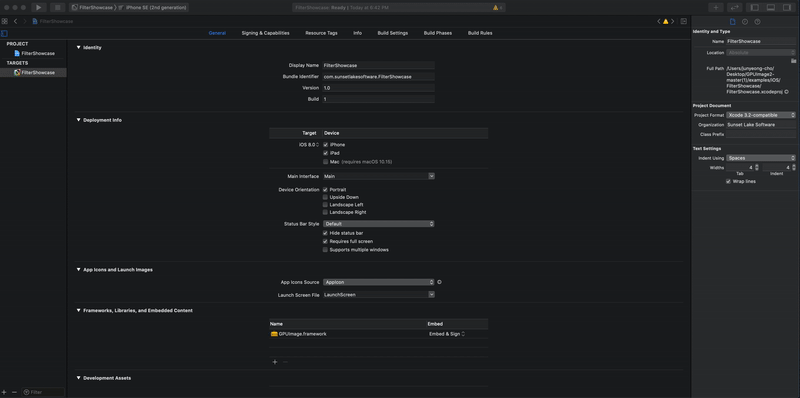
Task: Open the Build Rules tab
Action: tap(480, 33)
